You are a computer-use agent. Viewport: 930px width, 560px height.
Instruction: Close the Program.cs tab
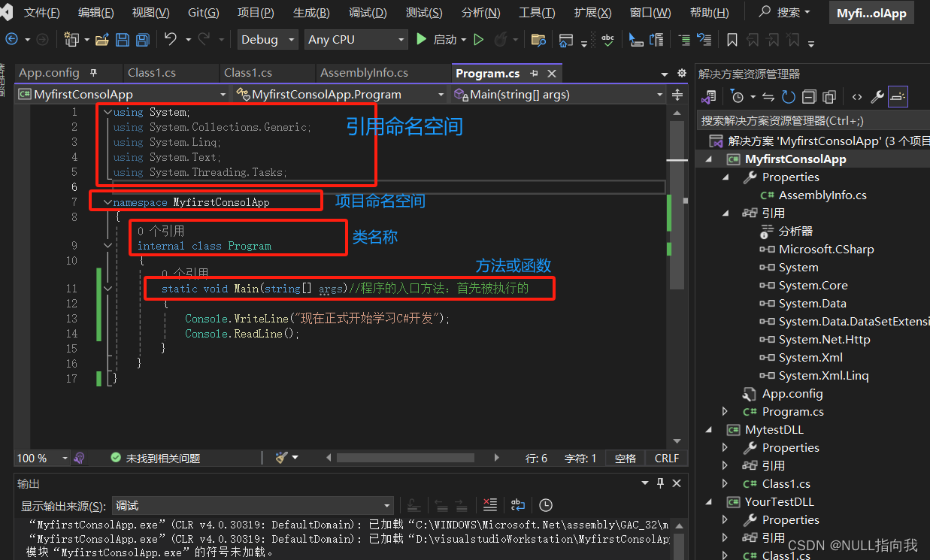tap(552, 73)
